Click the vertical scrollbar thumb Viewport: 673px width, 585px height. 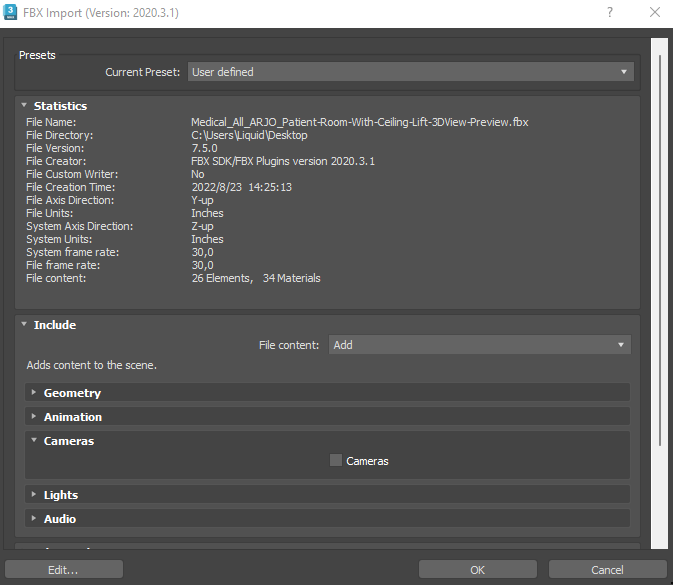(660, 250)
